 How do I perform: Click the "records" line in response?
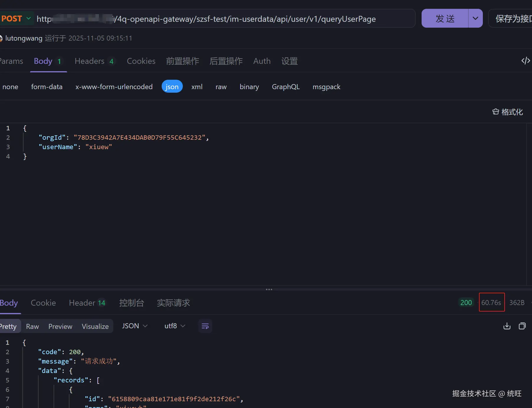[77, 380]
